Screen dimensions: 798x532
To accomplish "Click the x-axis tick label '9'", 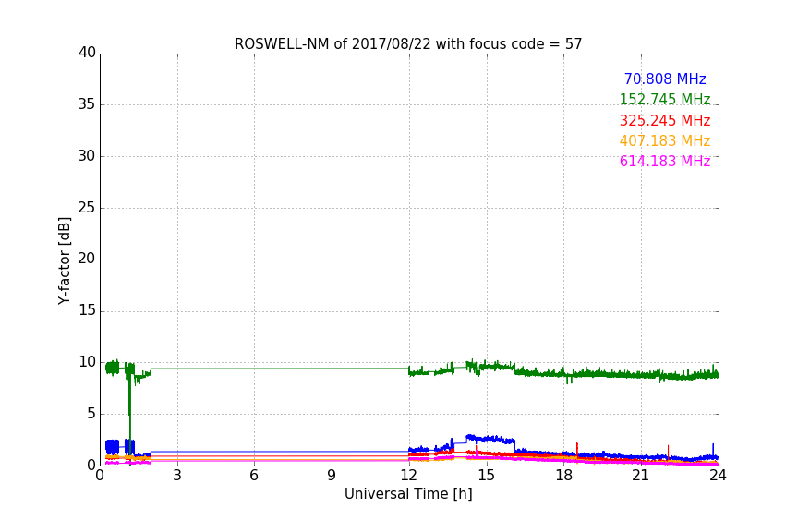I will [332, 476].
